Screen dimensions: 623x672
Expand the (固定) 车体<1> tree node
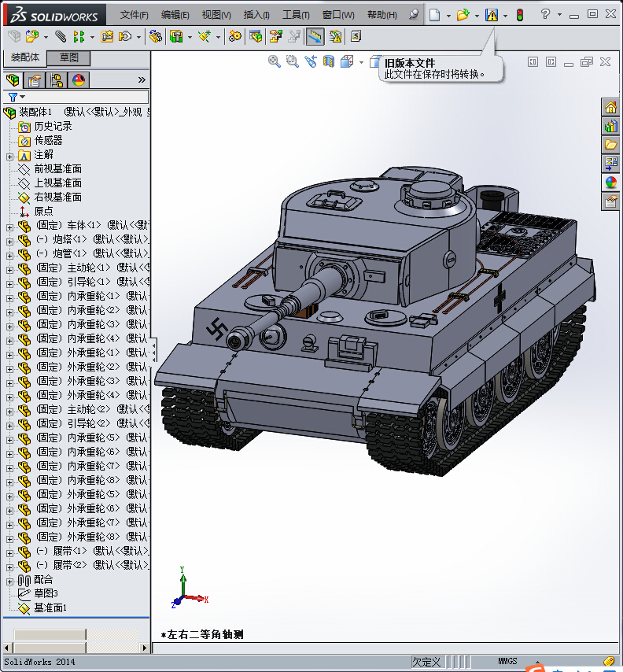(9, 227)
